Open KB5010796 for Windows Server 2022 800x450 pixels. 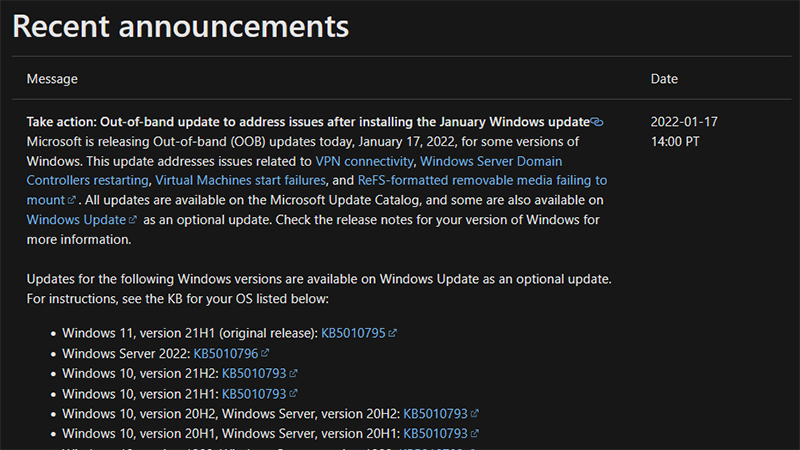click(x=226, y=353)
